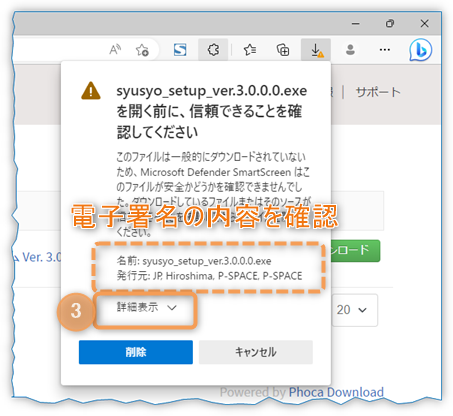This screenshot has width=453, height=416.
Task: Open the Favorites list icon
Action: (x=250, y=50)
